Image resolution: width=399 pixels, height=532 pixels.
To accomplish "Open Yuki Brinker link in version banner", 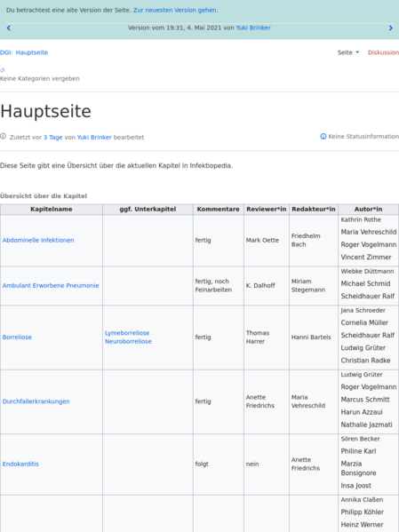I will (x=253, y=28).
